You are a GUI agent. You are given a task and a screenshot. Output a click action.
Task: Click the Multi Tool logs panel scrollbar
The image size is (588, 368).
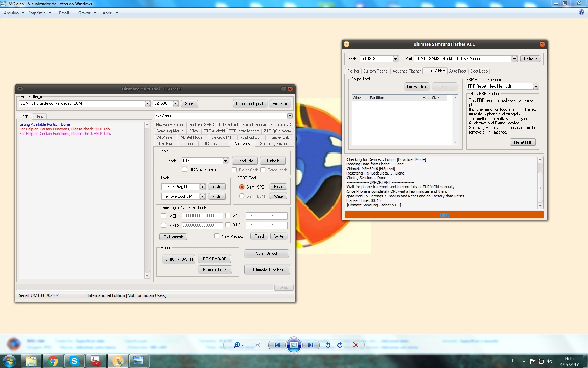[x=147, y=200]
